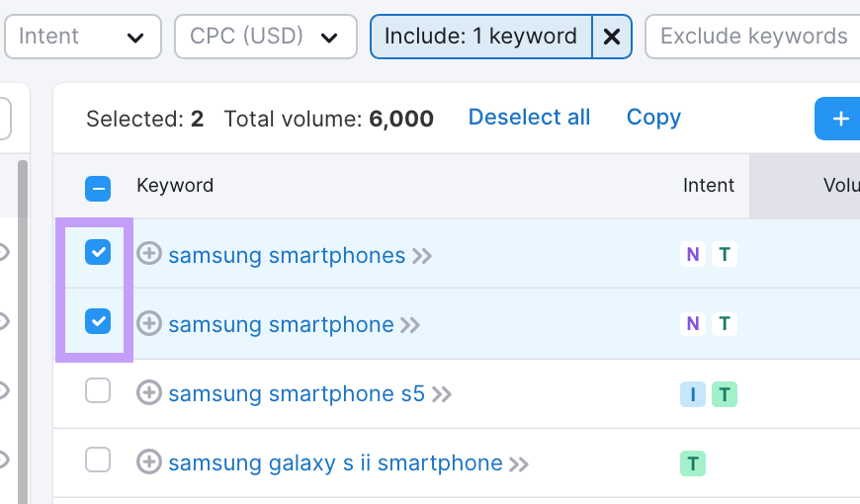Toggle the select-all checkbox in table header
Viewport: 860px width, 504px height.
coord(98,188)
